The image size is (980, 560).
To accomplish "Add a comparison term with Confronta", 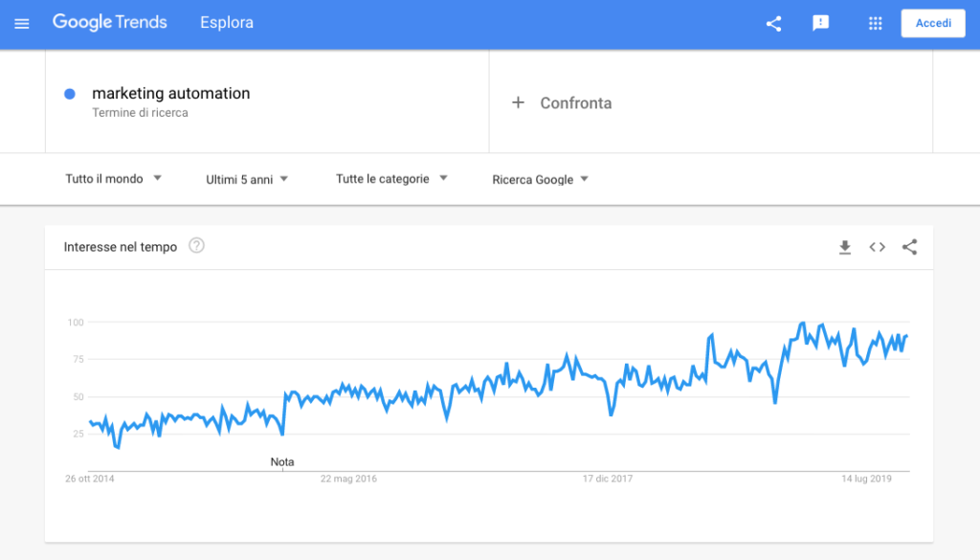I will (575, 103).
